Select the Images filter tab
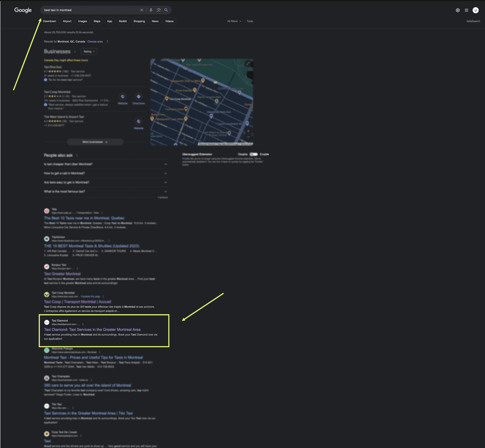The width and height of the screenshot is (485, 448). [82, 21]
